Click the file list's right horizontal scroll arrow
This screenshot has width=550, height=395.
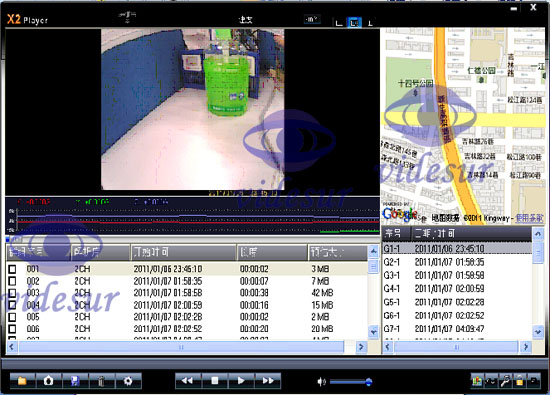click(361, 347)
